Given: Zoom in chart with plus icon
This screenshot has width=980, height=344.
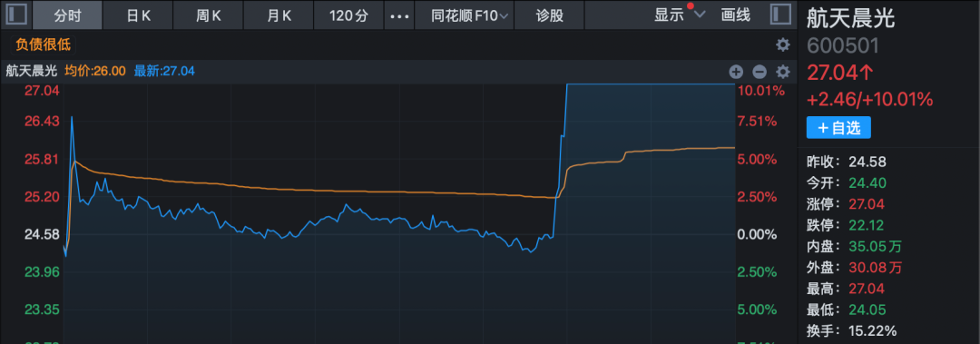Looking at the screenshot, I should [x=736, y=72].
